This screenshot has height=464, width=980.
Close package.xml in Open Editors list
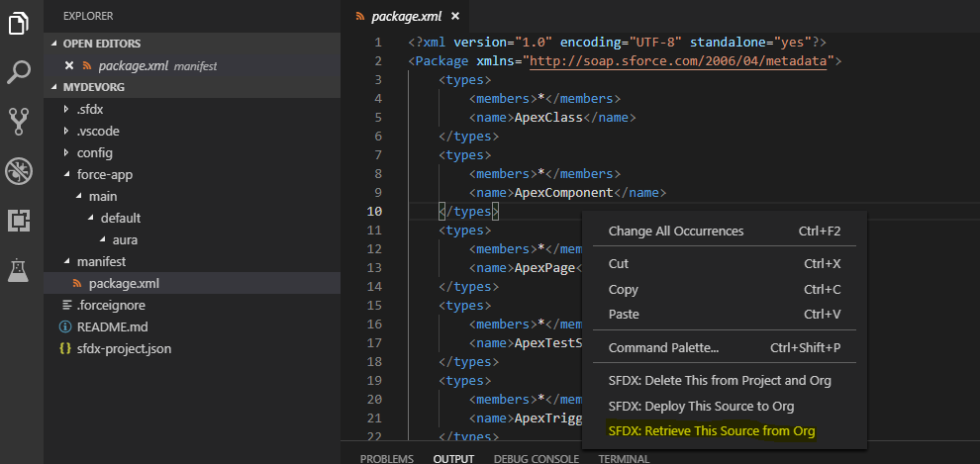(69, 65)
